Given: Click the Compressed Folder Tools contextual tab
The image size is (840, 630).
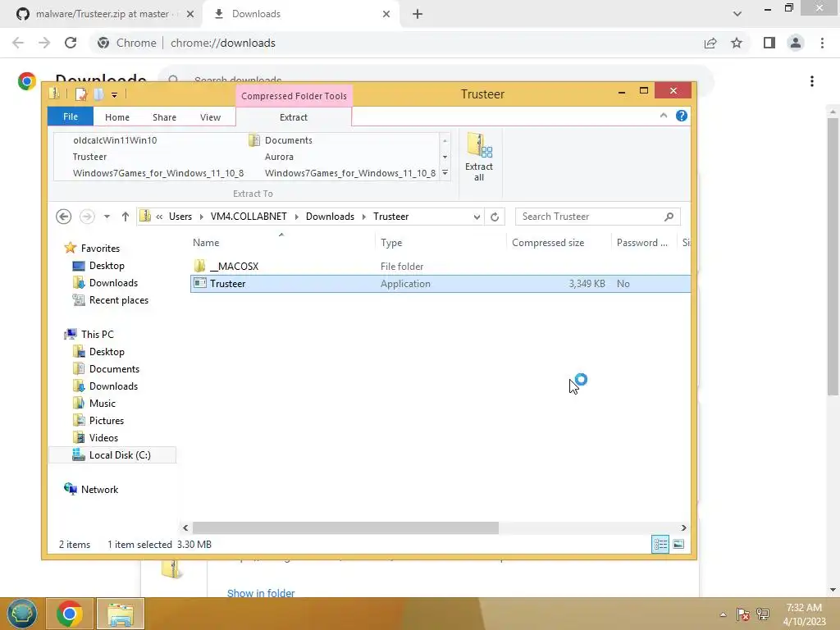Looking at the screenshot, I should 294,96.
